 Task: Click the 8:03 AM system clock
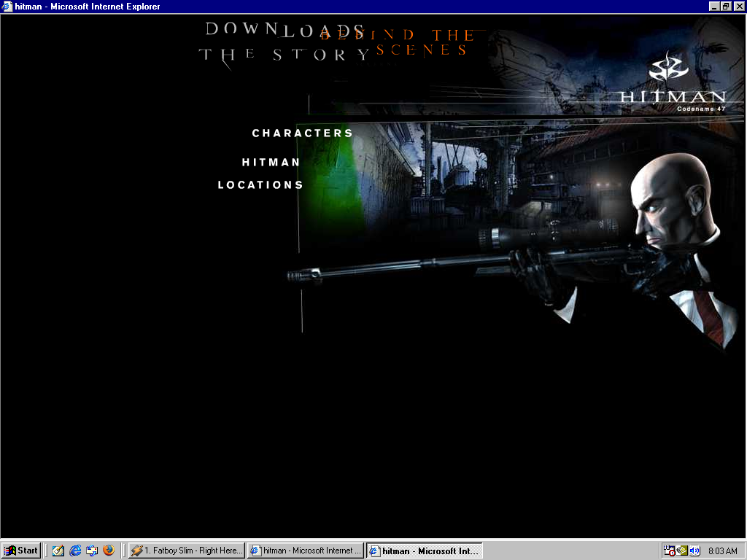click(722, 551)
